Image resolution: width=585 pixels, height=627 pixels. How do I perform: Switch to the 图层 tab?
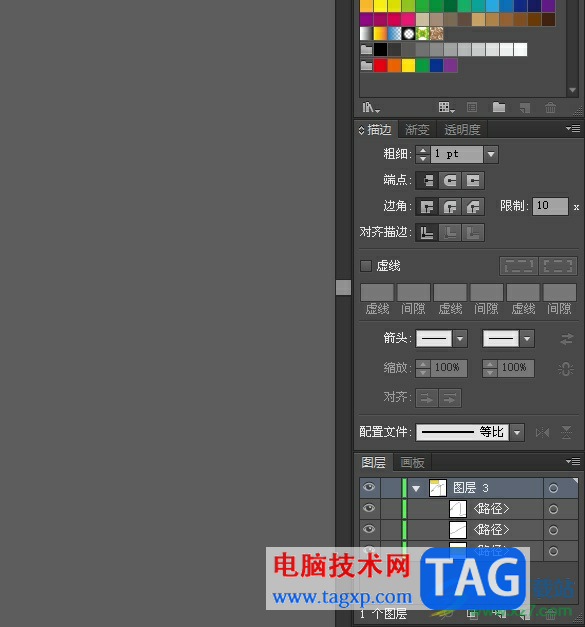373,463
